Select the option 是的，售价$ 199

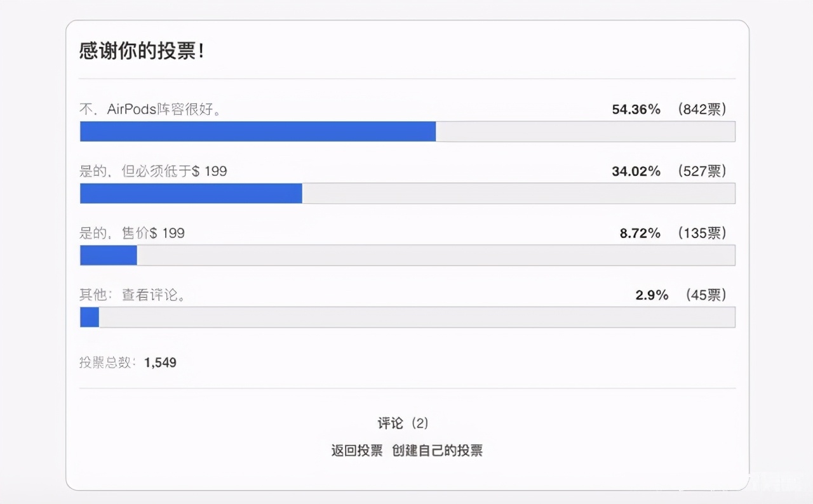[x=131, y=233]
